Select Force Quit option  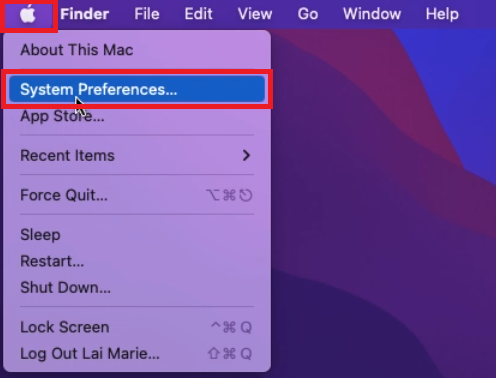point(137,195)
